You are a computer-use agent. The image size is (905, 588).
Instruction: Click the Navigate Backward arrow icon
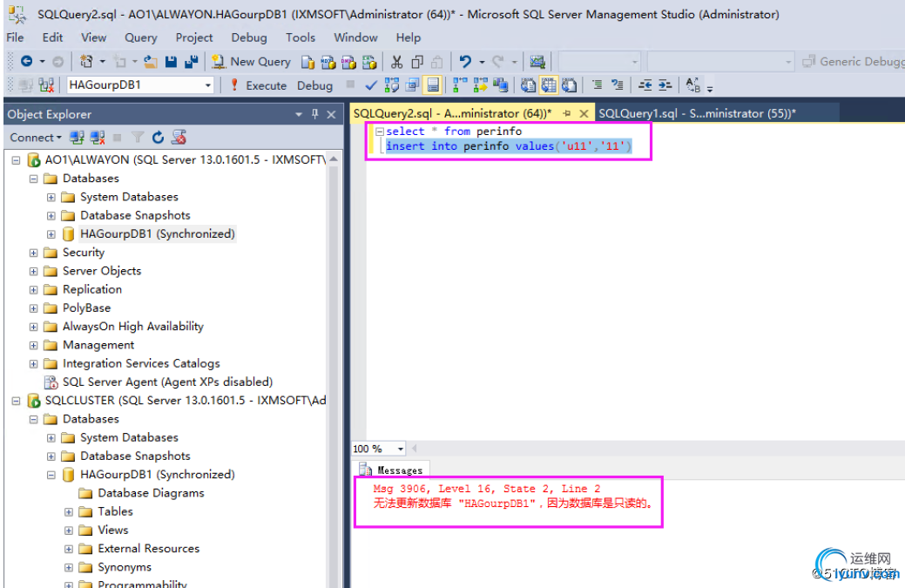coord(26,61)
